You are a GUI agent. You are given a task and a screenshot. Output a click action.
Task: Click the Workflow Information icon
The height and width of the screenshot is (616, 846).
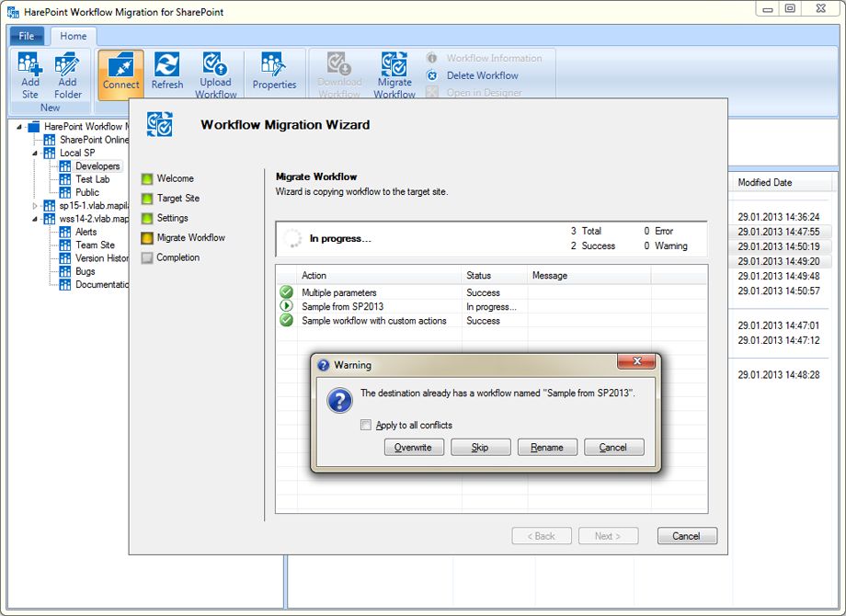pos(431,58)
